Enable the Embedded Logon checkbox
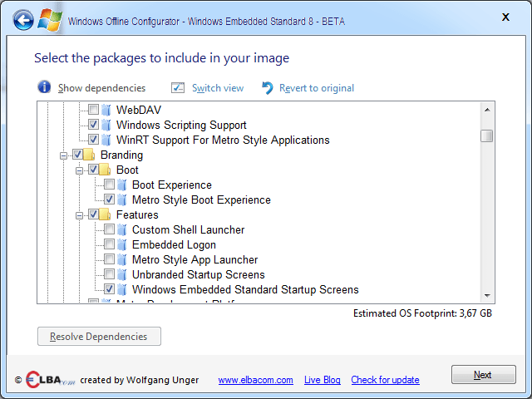The image size is (532, 399). coord(109,244)
